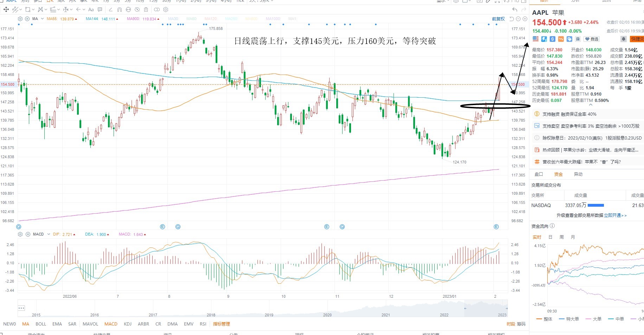644x335 pixels.
Task: Open the 资金流向 info circle icon
Action: pyautogui.click(x=552, y=226)
